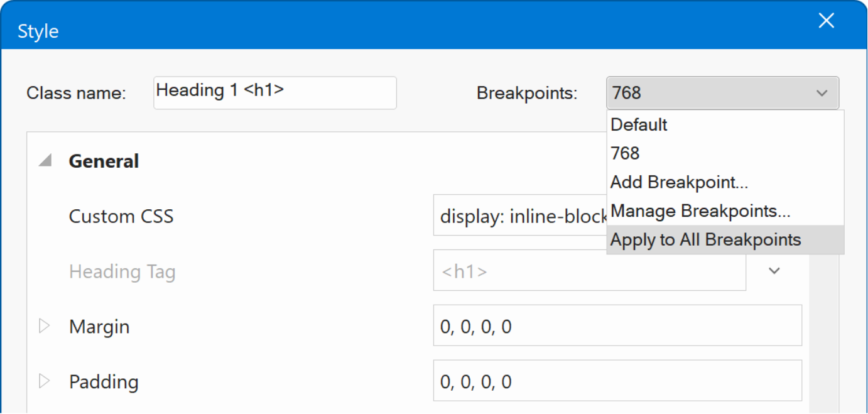The width and height of the screenshot is (868, 414).
Task: Open the Heading Tag chevron arrow
Action: coord(774,271)
